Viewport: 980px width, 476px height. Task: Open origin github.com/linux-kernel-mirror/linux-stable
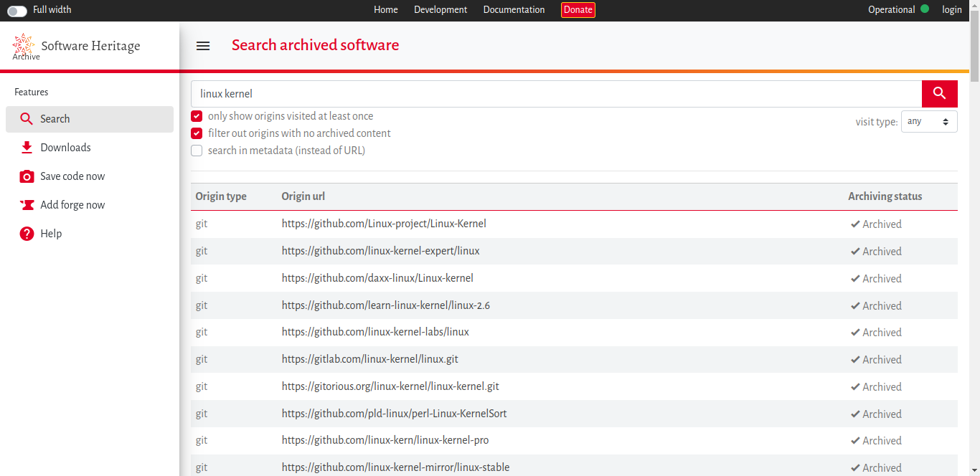point(395,467)
